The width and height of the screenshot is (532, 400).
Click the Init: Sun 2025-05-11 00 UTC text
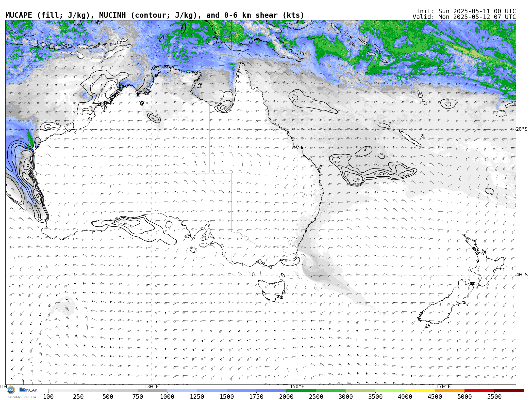(466, 11)
